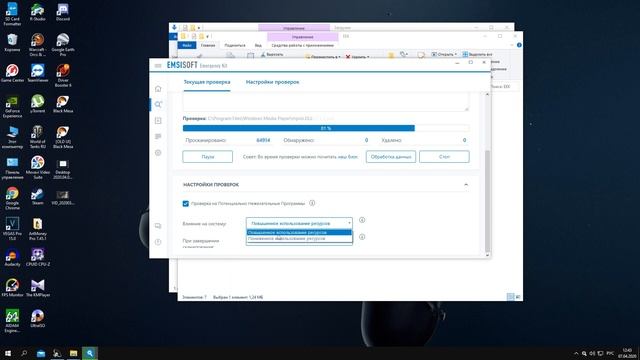Launch Google Earth Pro desktop shortcut
This screenshot has width=640, height=360.
point(63,44)
